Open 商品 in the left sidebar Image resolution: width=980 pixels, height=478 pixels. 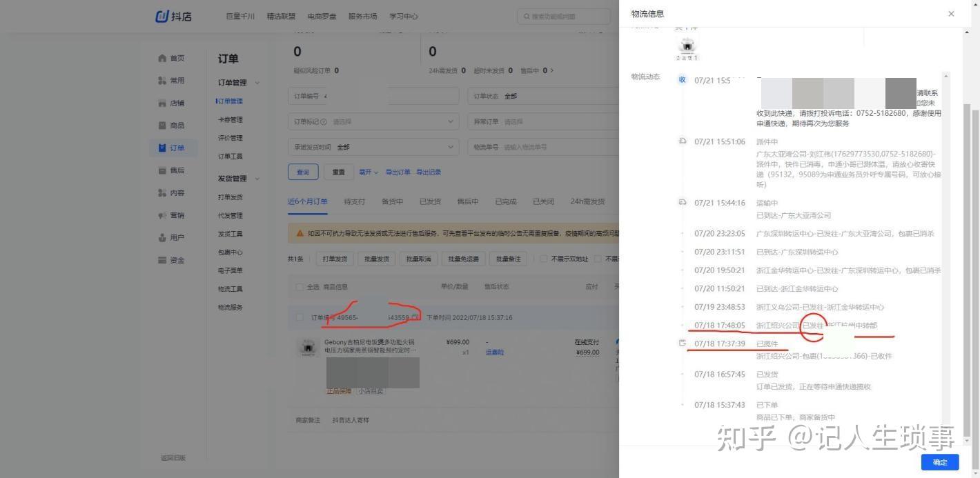pyautogui.click(x=171, y=126)
